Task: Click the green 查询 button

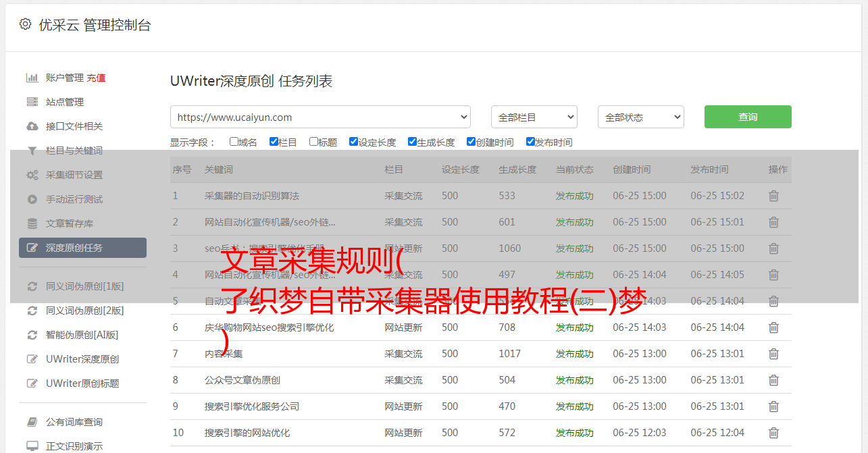Action: click(x=747, y=117)
